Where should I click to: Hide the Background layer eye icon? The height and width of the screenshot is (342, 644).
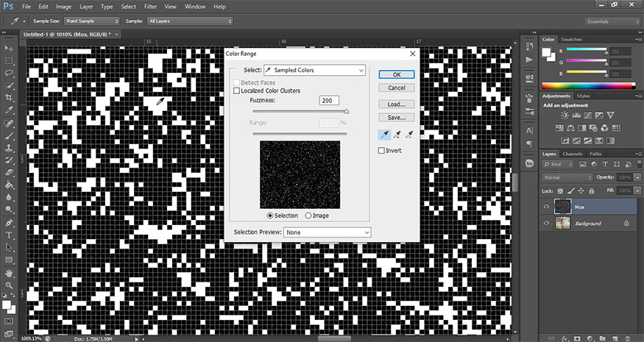pyautogui.click(x=546, y=224)
